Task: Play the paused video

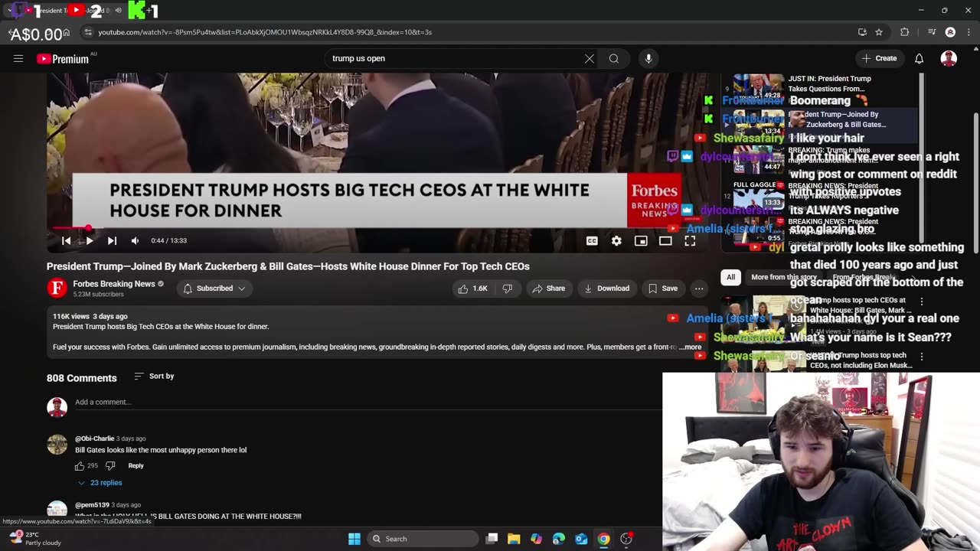Action: click(90, 240)
